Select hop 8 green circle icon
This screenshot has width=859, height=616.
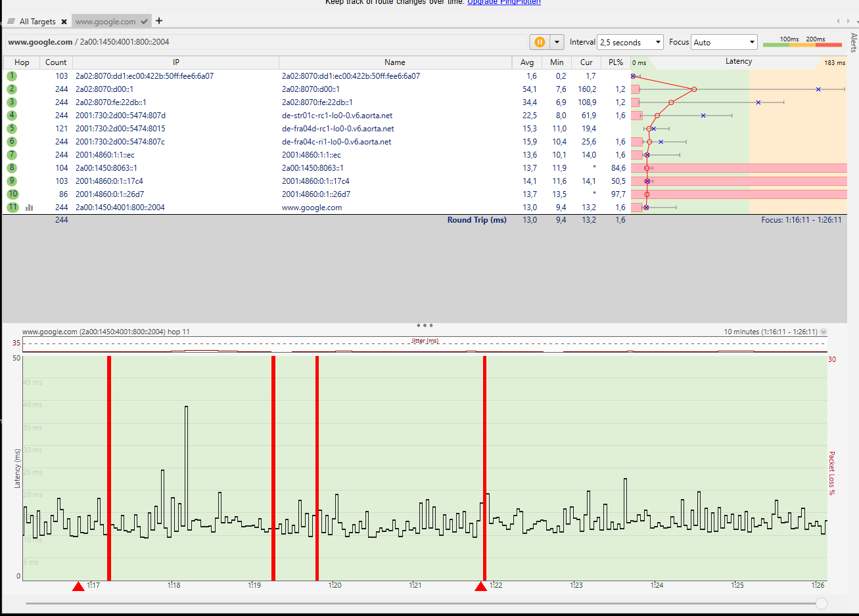[12, 168]
